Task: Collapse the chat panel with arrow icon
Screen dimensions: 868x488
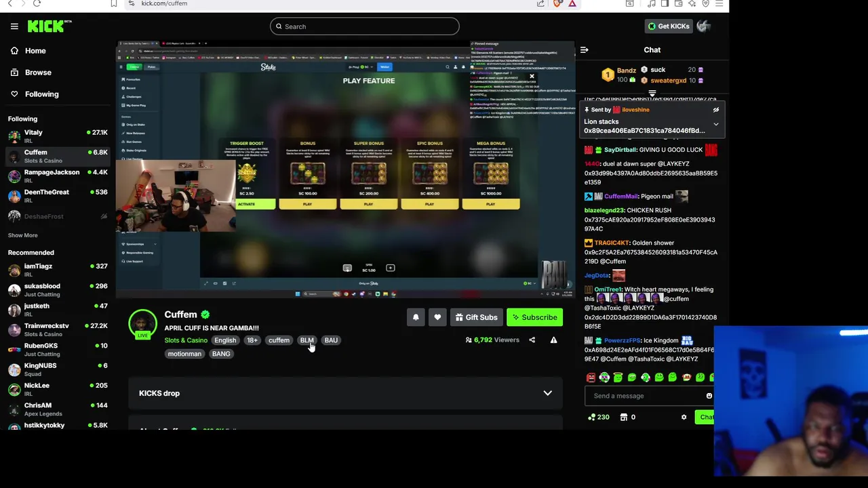Action: click(584, 49)
